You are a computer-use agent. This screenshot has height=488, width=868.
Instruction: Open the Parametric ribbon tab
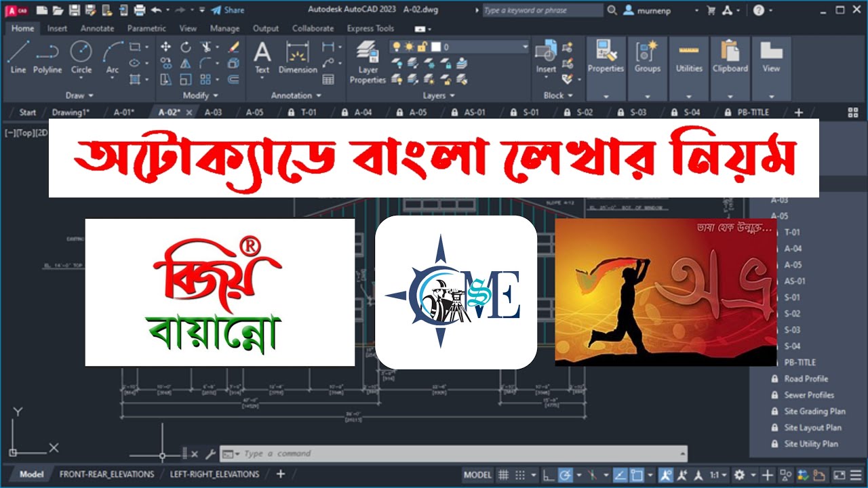(146, 28)
